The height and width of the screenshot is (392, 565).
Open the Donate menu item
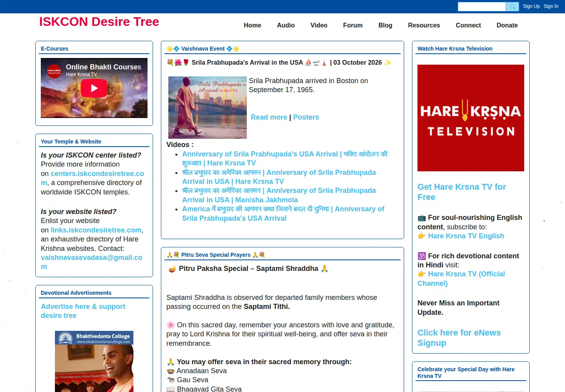(507, 25)
